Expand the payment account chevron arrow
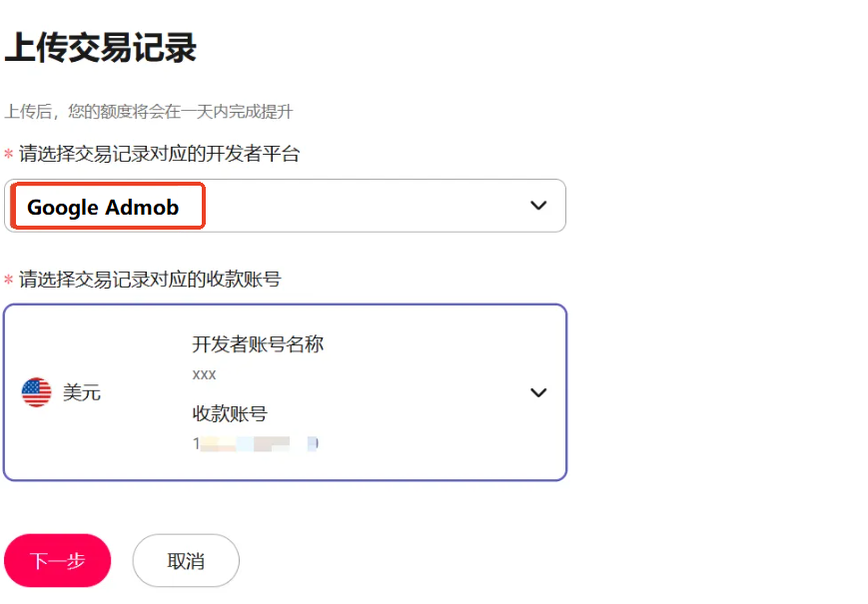Image resolution: width=868 pixels, height=604 pixels. [x=538, y=392]
